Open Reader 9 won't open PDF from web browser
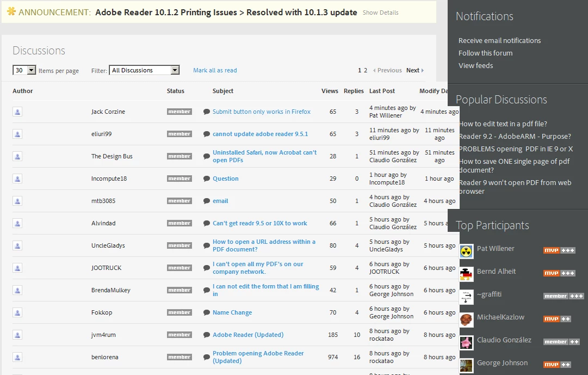 tap(515, 187)
